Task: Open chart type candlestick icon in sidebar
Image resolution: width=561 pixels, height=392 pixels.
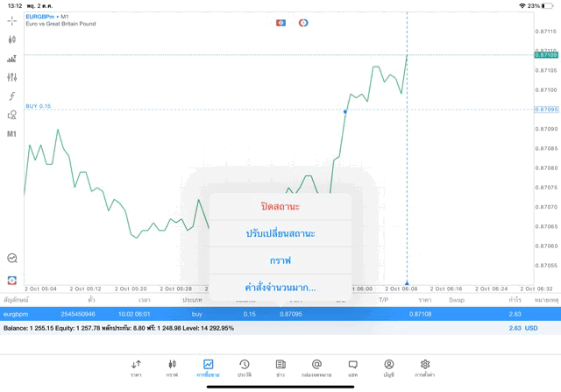Action: coord(12,39)
